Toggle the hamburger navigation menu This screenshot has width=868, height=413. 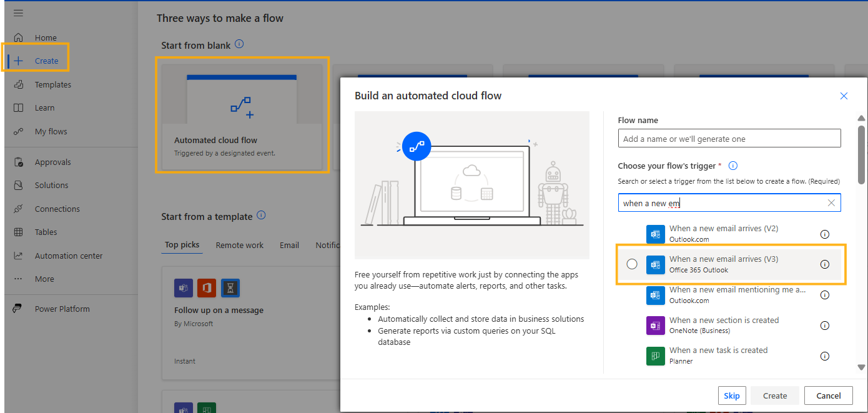19,13
